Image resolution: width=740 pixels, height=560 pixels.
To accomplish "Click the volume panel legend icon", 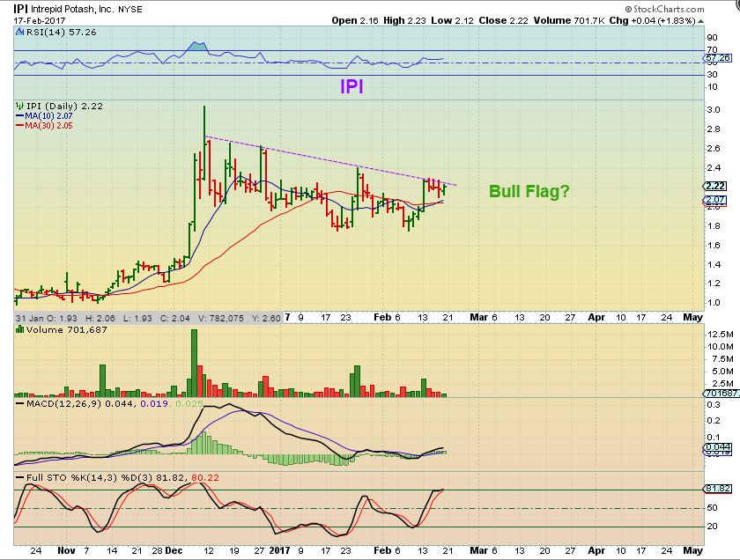I will click(18, 329).
